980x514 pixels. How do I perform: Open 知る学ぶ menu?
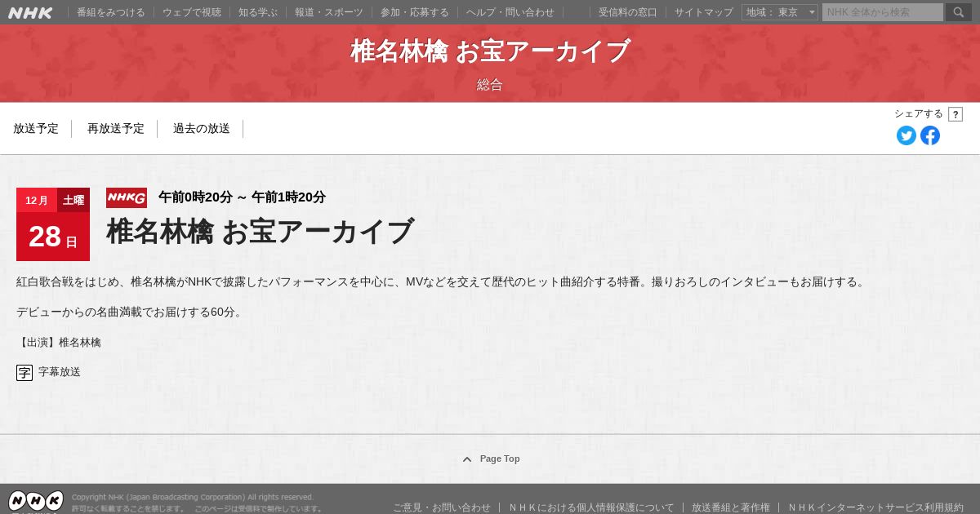258,12
